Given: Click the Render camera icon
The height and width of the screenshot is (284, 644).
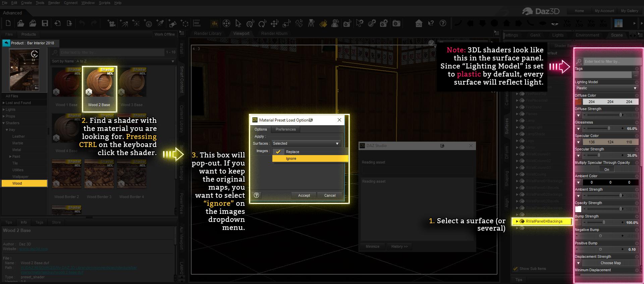Looking at the screenshot, I should 396,23.
